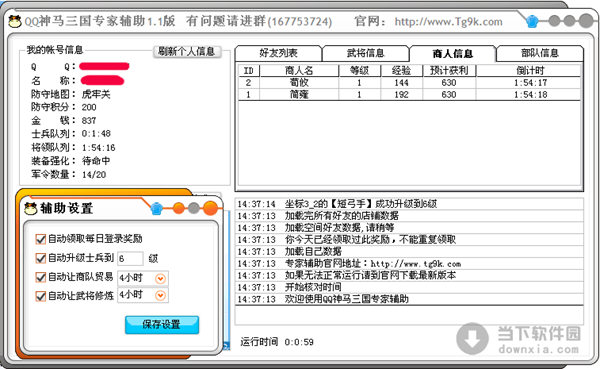Viewport: 600px width, 369px height.
Task: Click the blue shirt skin icon in title bar
Action: [532, 21]
